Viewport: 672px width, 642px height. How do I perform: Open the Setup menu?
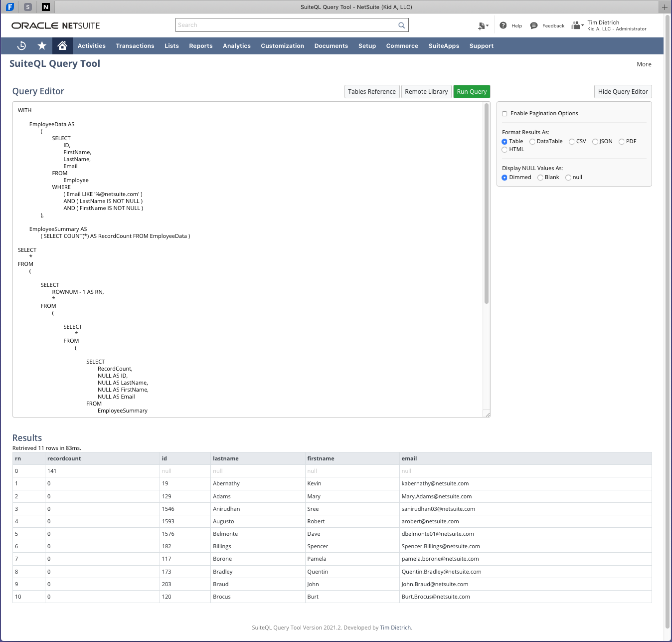pos(367,46)
